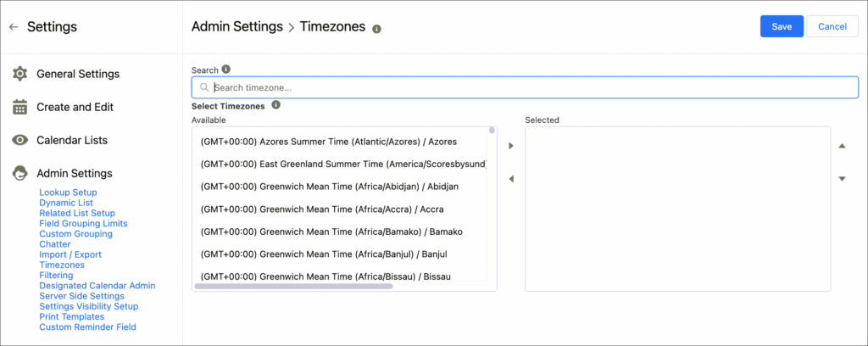Remove selected timezone with left arrow
The width and height of the screenshot is (868, 346).
[x=511, y=179]
